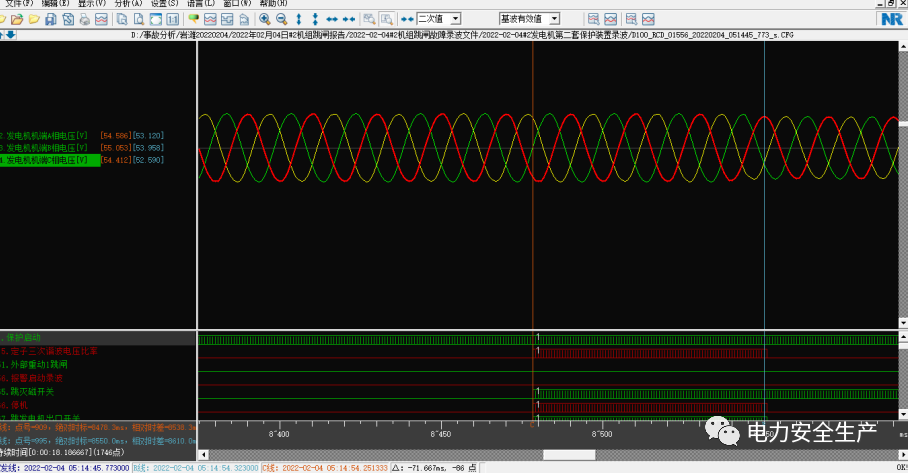908x473 pixels.
Task: Select the highlighted 发电机机端C相电压 channel
Action: (50, 160)
